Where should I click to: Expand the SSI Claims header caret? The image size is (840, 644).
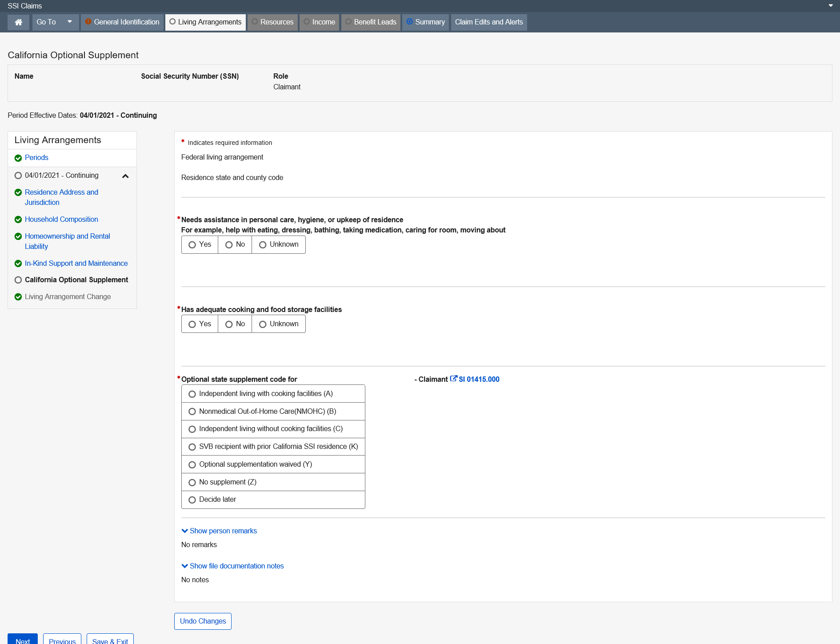click(x=830, y=6)
